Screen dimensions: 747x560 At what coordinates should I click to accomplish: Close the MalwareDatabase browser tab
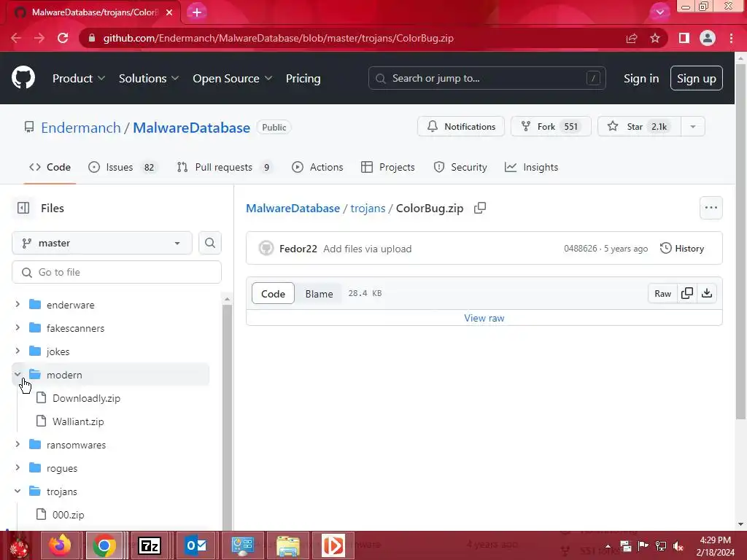coord(169,12)
